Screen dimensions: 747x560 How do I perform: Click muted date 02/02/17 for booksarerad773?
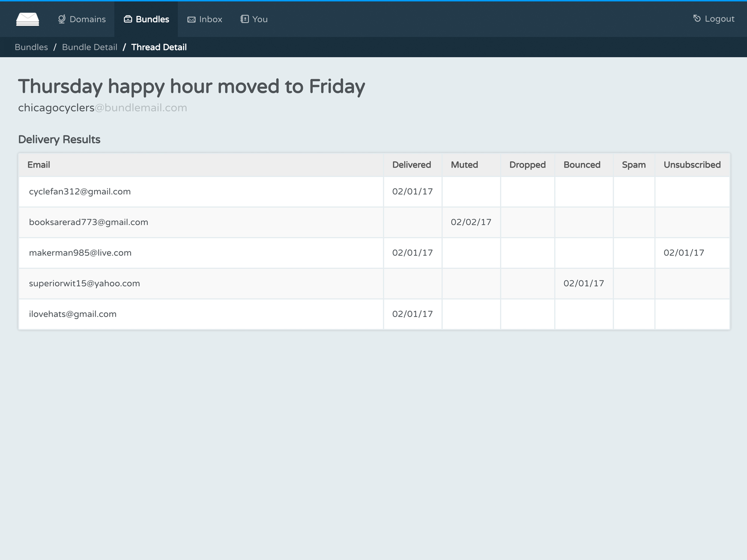coord(471,222)
